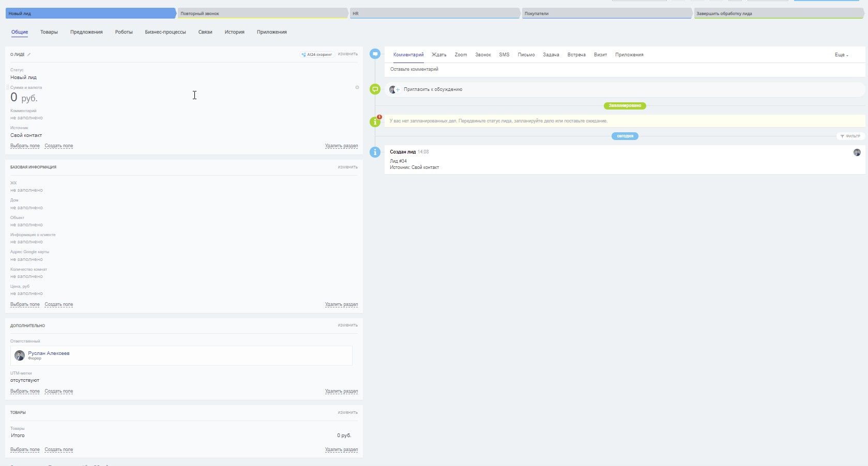The height and width of the screenshot is (466, 868).
Task: Click Создать поле in the Дополнительно section
Action: click(59, 391)
